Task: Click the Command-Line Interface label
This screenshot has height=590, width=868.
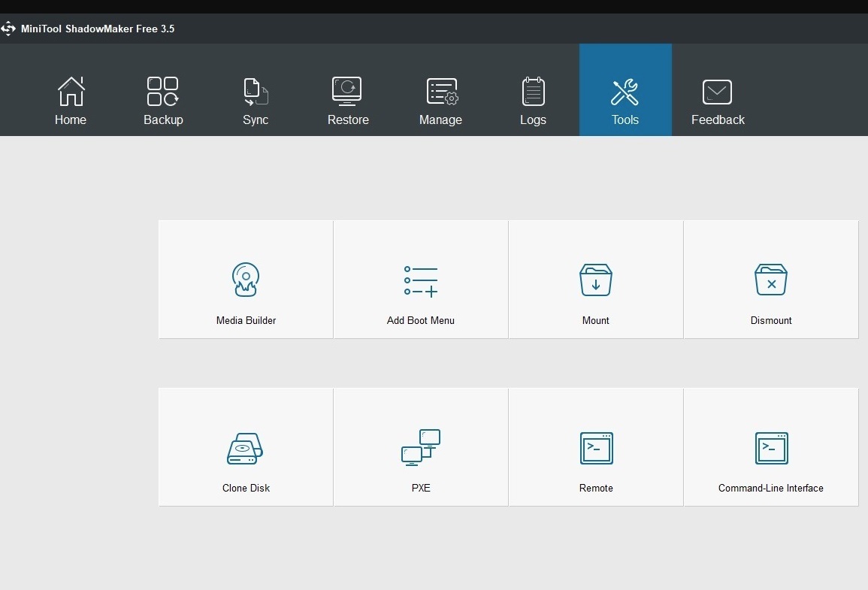Action: pos(771,488)
